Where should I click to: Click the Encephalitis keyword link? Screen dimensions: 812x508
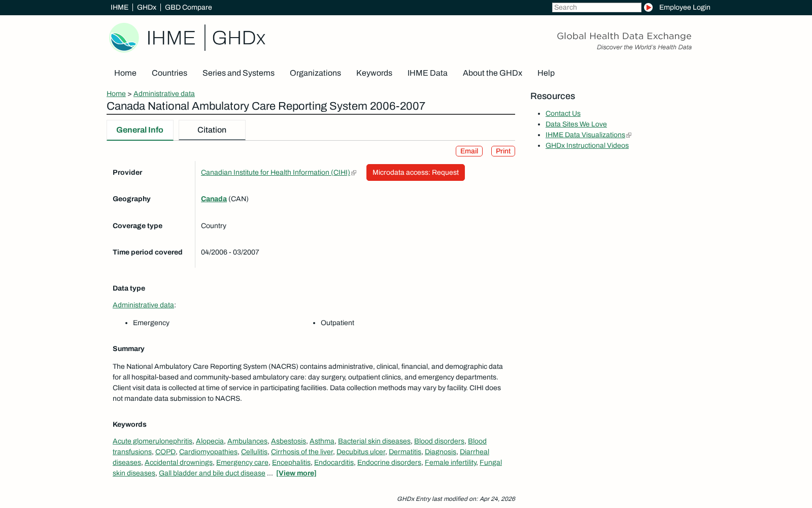point(291,462)
